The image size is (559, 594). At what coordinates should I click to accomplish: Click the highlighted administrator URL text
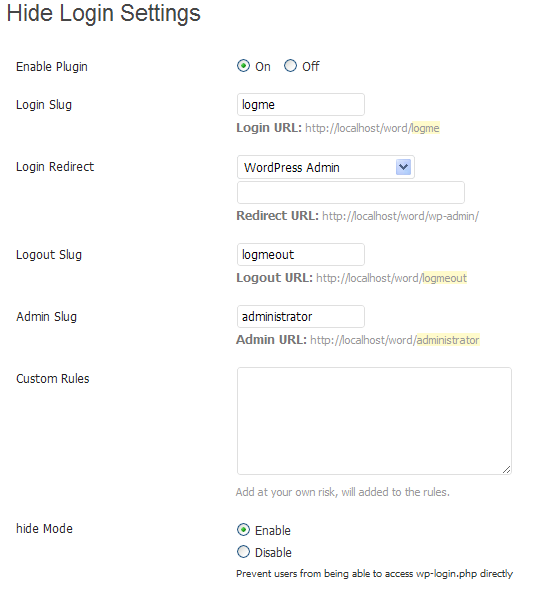click(448, 340)
